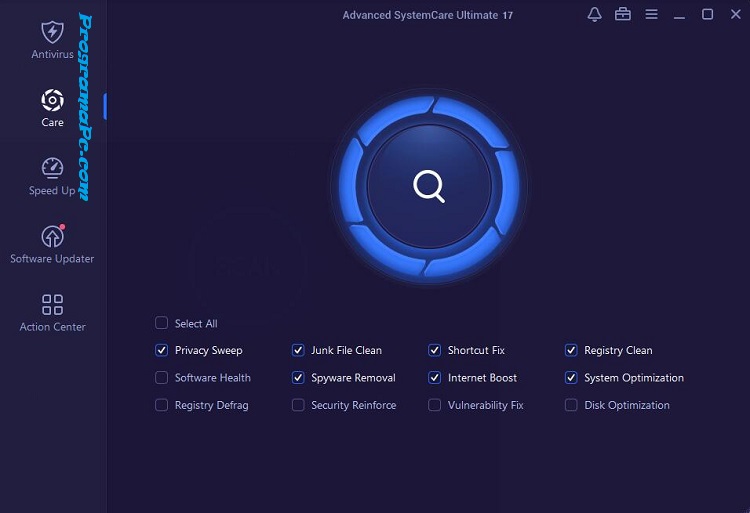750x513 pixels.
Task: Enable the Security Reinforce checkbox
Action: [x=298, y=405]
